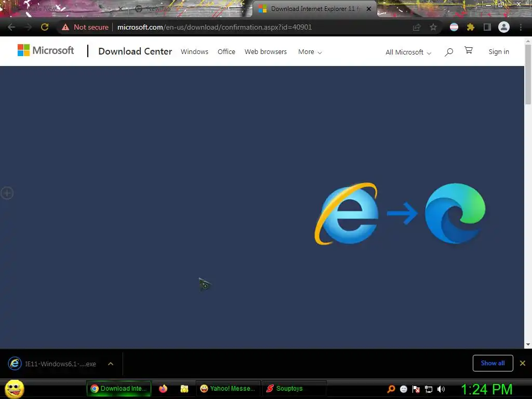Click the round white tray icon

click(x=403, y=389)
